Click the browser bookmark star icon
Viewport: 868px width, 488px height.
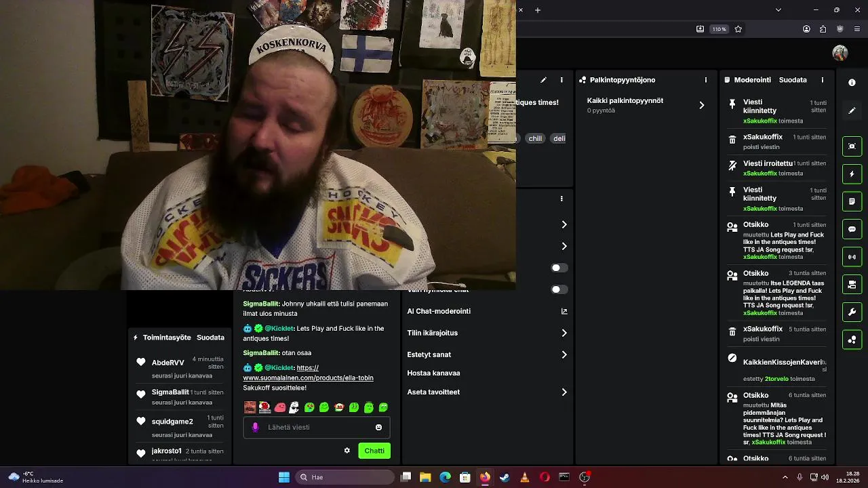(x=738, y=29)
